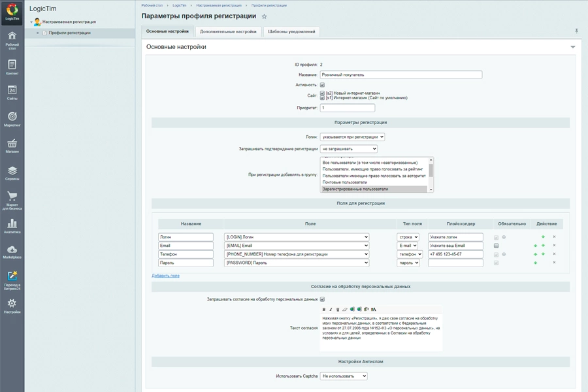Open the Контент sidebar section
The height and width of the screenshot is (392, 588).
pyautogui.click(x=12, y=67)
